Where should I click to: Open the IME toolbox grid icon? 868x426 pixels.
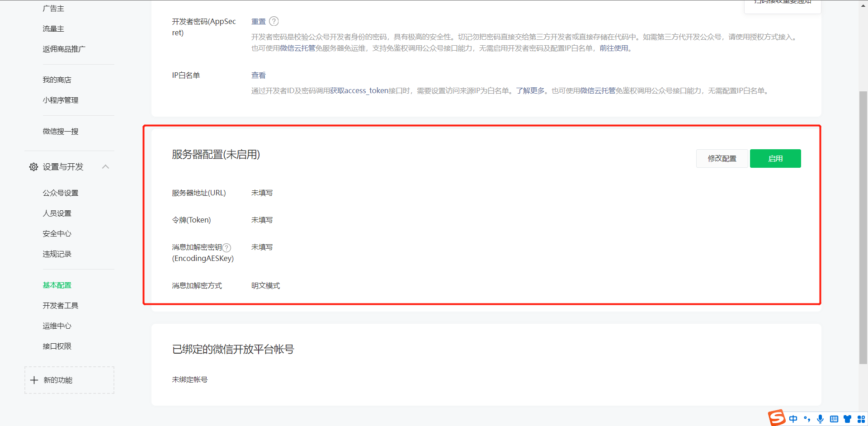coord(861,419)
